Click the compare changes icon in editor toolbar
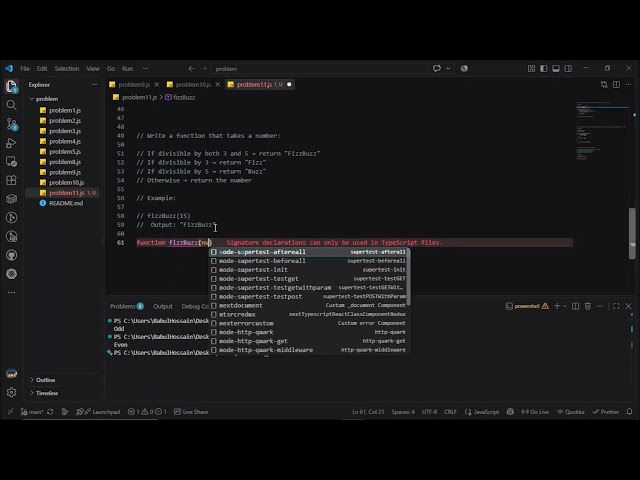Viewport: 640px width, 480px height. pos(604,84)
